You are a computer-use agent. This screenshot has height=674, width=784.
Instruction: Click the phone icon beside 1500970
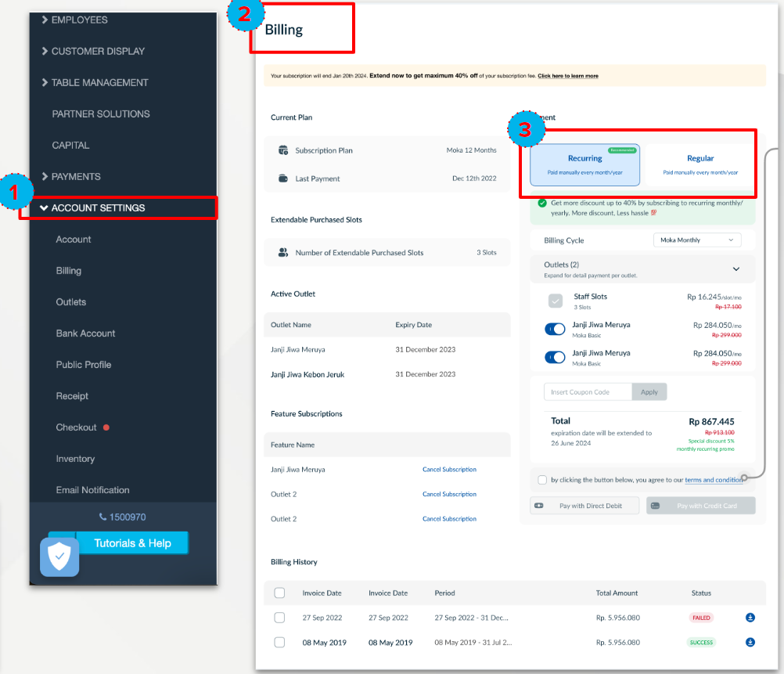[102, 517]
